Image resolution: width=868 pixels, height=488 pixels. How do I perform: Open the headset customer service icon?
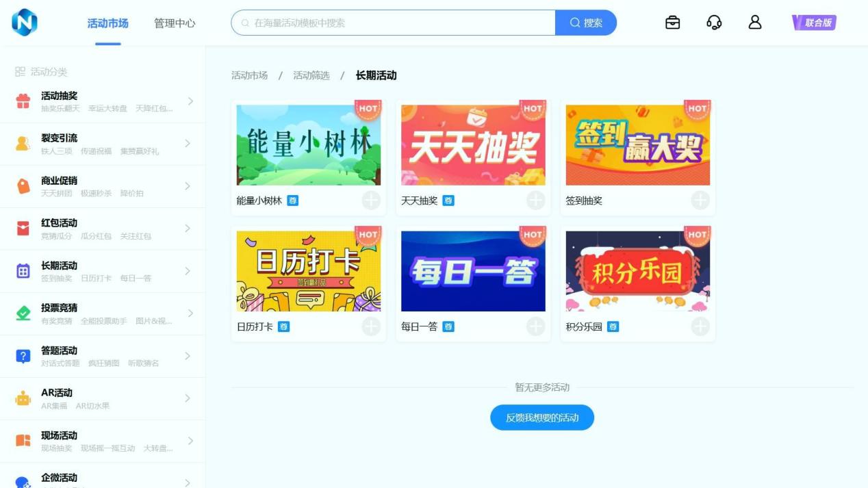tap(714, 23)
